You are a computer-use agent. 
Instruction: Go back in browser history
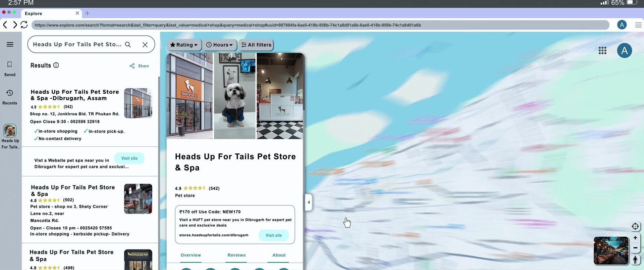(x=5, y=25)
